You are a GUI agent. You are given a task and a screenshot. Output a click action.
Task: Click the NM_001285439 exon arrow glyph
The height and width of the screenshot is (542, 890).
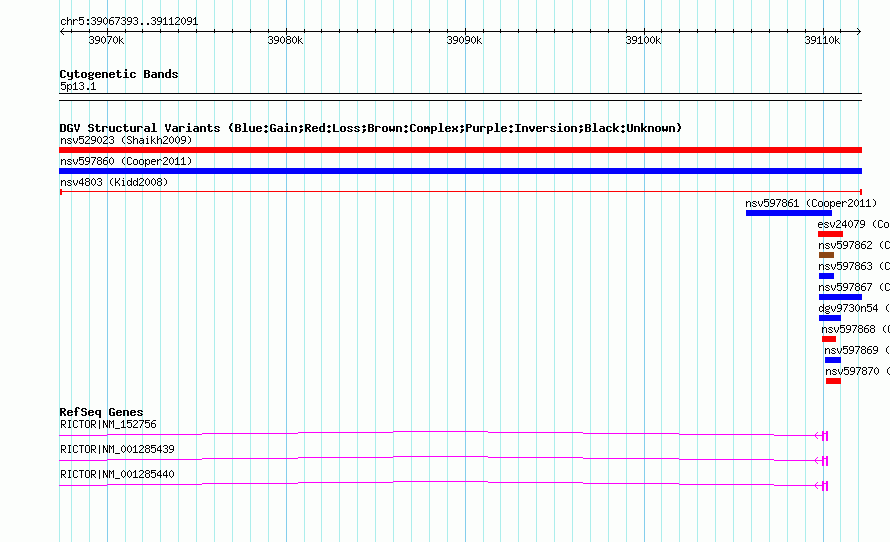click(x=821, y=461)
